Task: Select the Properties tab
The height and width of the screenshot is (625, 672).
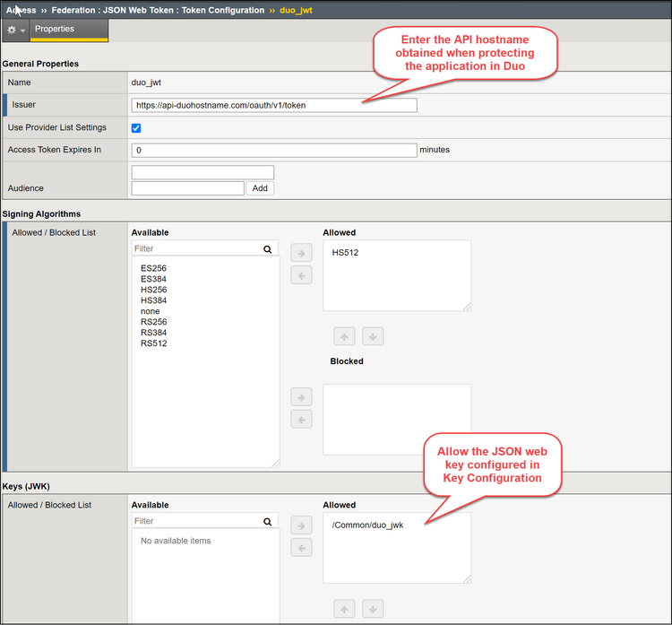Action: [55, 30]
